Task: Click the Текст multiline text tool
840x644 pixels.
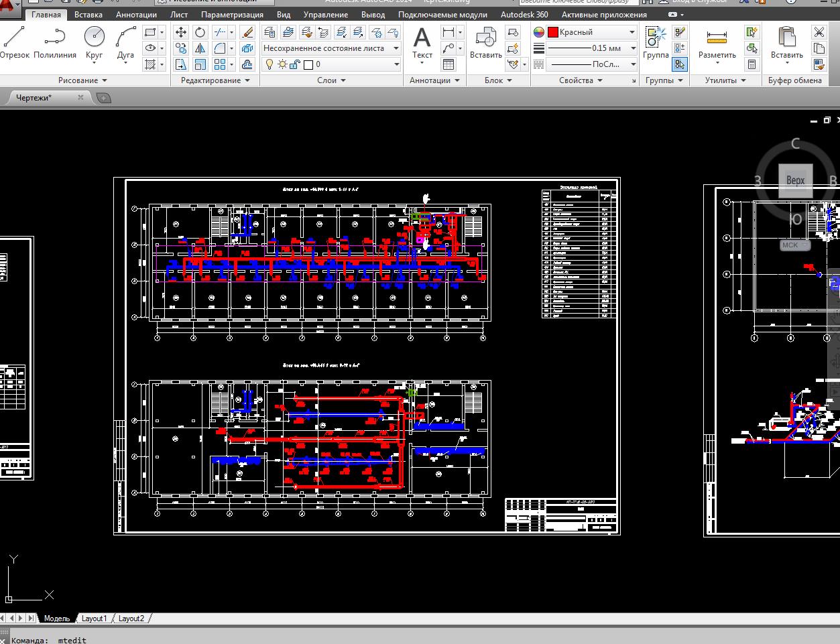Action: point(422,44)
